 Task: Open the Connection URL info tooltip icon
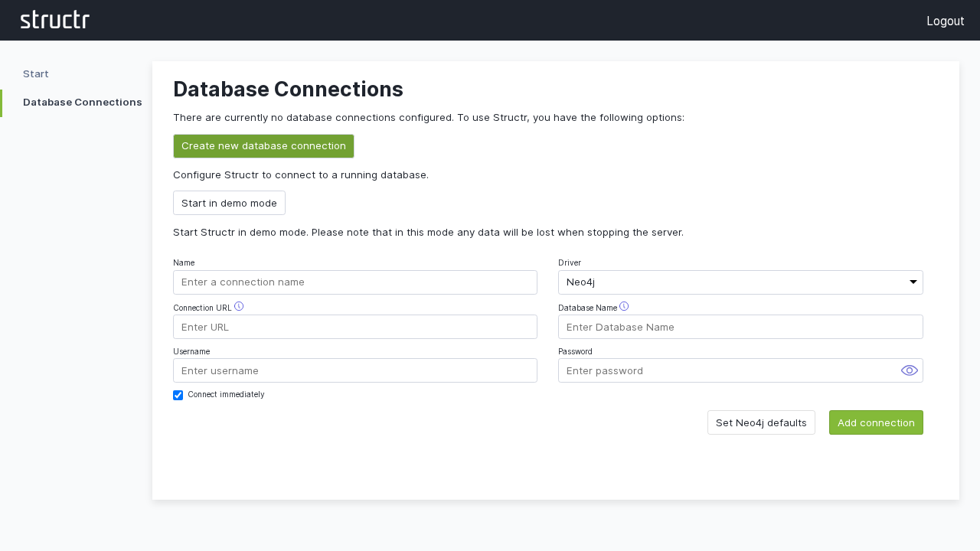[239, 305]
